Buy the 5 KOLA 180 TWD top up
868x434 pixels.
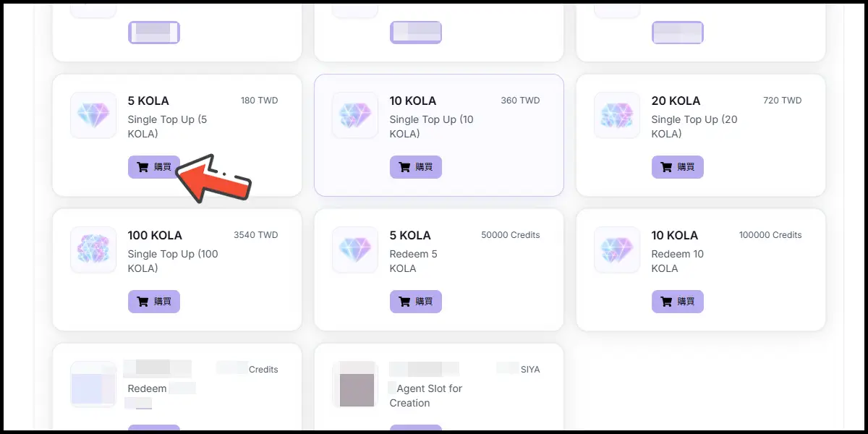154,167
